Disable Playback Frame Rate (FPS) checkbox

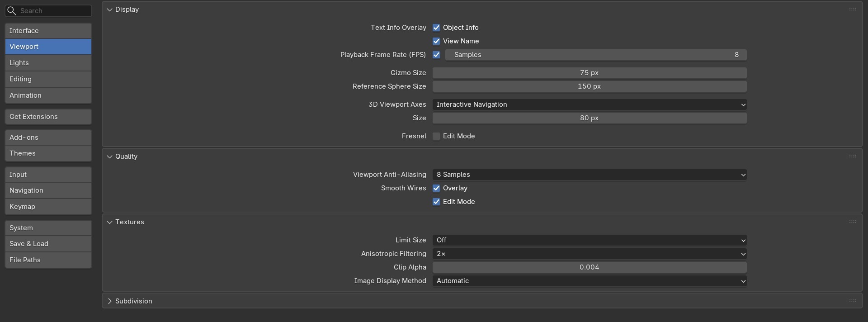(x=436, y=55)
